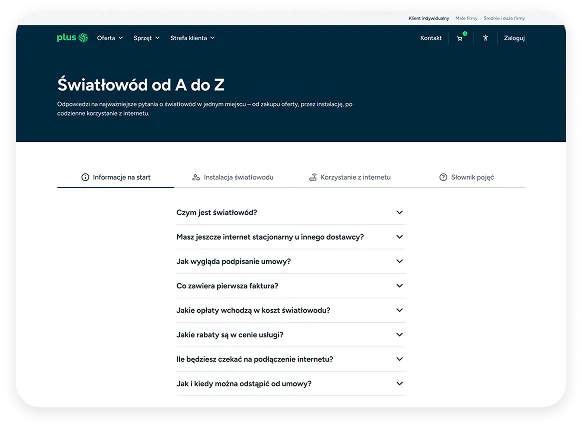
Task: Select Średnie i duże firmy link
Action: tap(504, 18)
